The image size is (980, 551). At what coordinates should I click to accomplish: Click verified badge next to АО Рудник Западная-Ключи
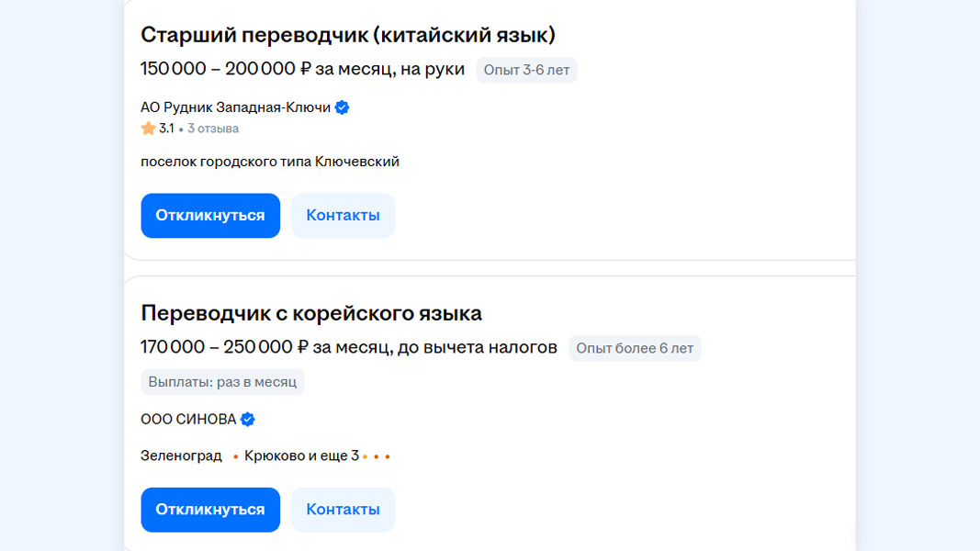(342, 107)
